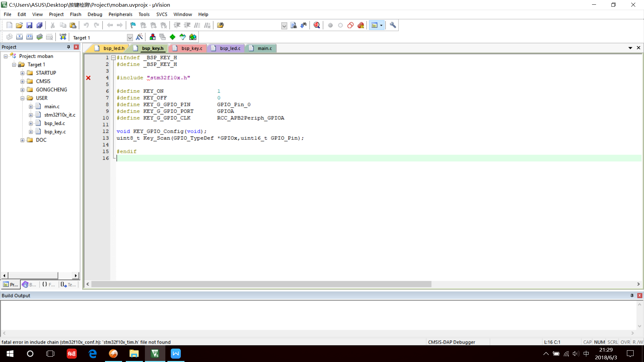Click the Save All icon
This screenshot has width=644, height=362.
(40, 25)
